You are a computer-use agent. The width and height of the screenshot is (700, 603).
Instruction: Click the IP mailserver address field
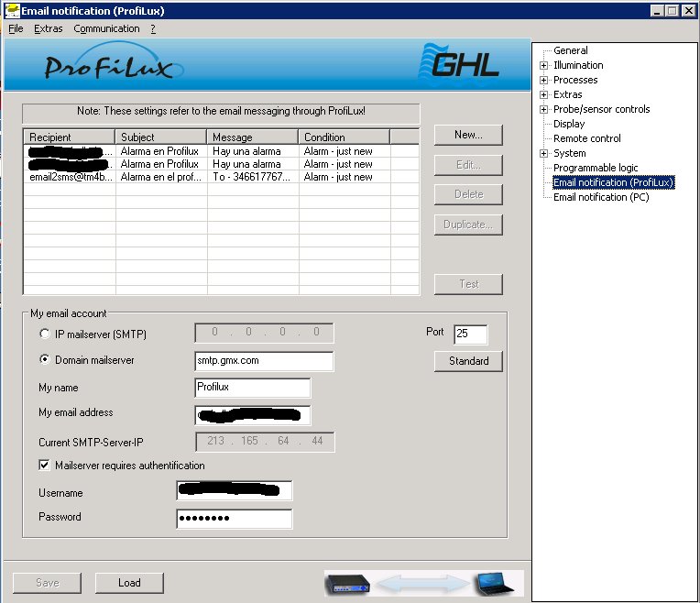[x=264, y=333]
